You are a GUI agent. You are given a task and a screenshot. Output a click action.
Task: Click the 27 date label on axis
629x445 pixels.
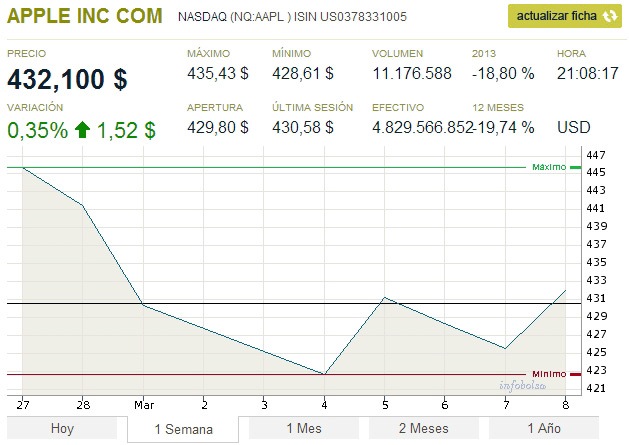[x=23, y=405]
